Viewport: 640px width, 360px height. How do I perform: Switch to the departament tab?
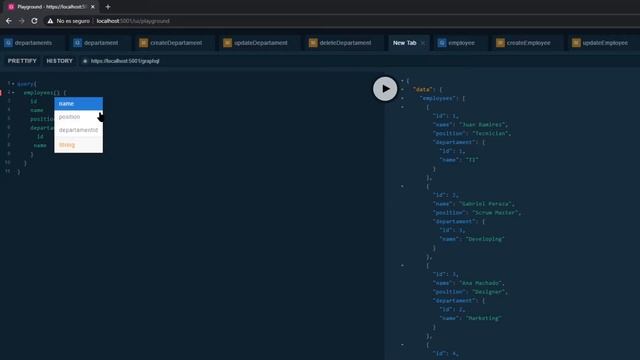pos(101,43)
